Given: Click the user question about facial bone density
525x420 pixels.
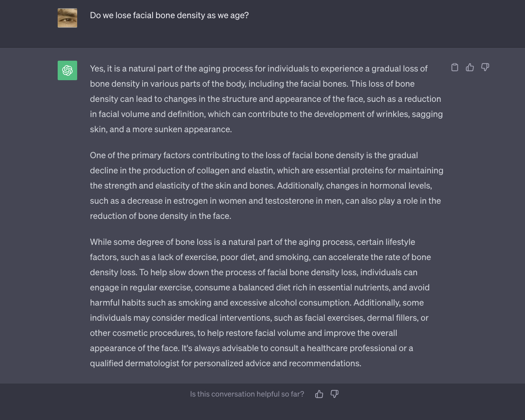Looking at the screenshot, I should click(170, 15).
